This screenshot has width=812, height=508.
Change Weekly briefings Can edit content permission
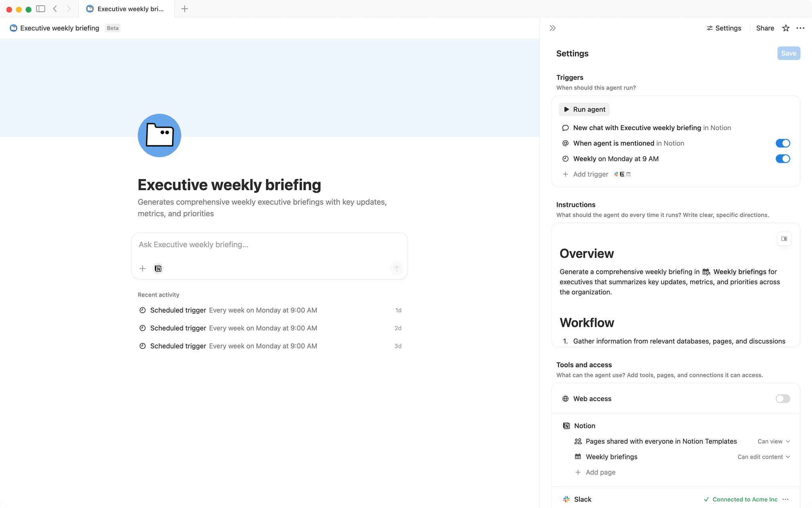click(x=763, y=456)
